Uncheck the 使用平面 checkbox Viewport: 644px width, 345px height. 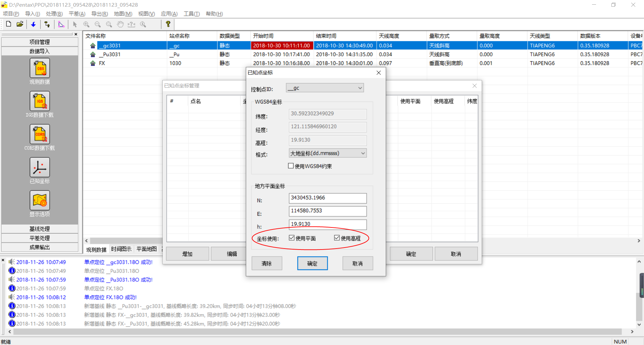[x=292, y=238]
